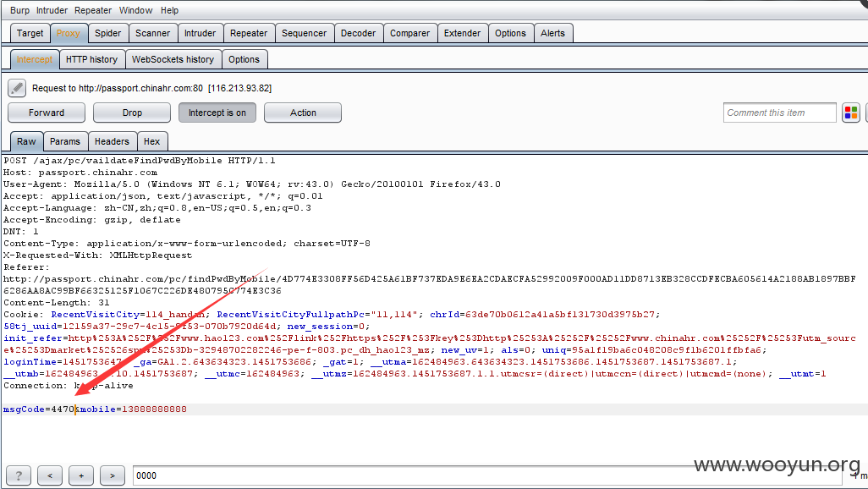Select the Intercept sub-tab
The height and width of the screenshot is (489, 868).
[35, 59]
